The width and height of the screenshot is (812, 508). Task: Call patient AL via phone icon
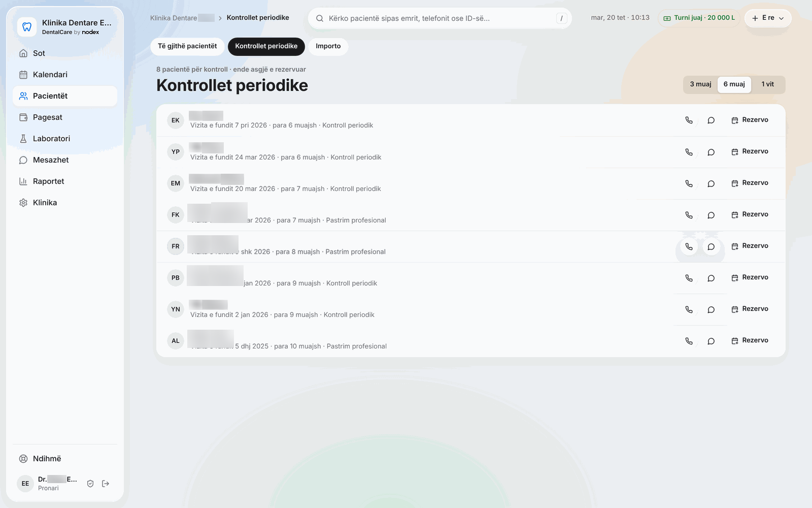tap(689, 341)
